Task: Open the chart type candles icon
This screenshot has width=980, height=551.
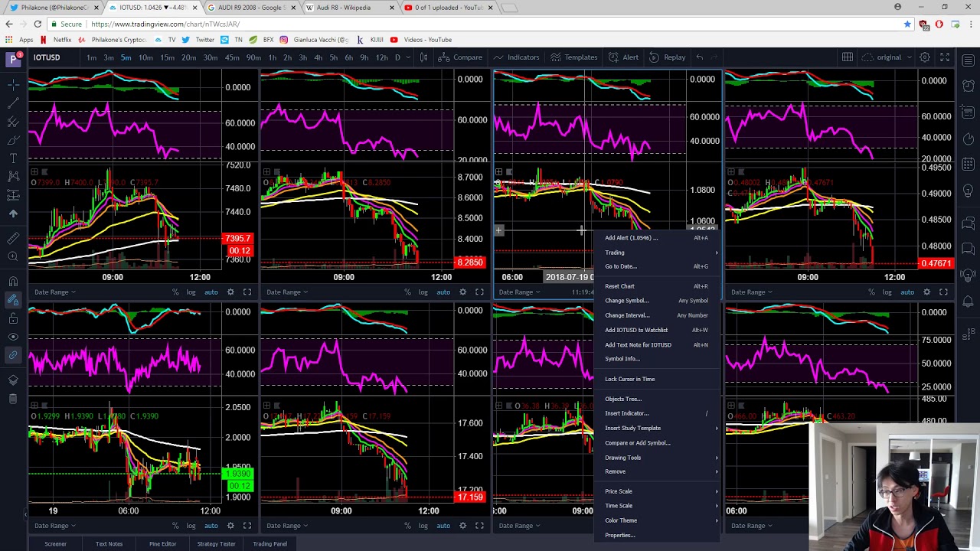Action: pos(423,57)
